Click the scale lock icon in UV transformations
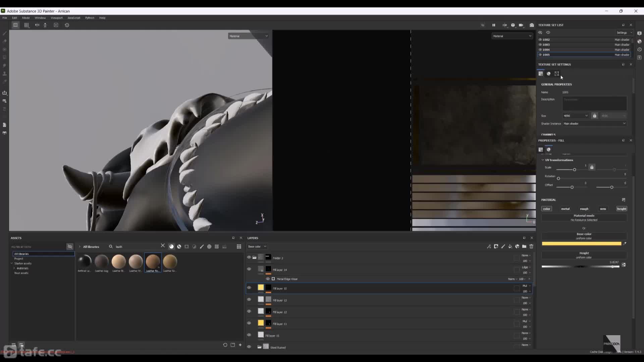 pos(592,167)
